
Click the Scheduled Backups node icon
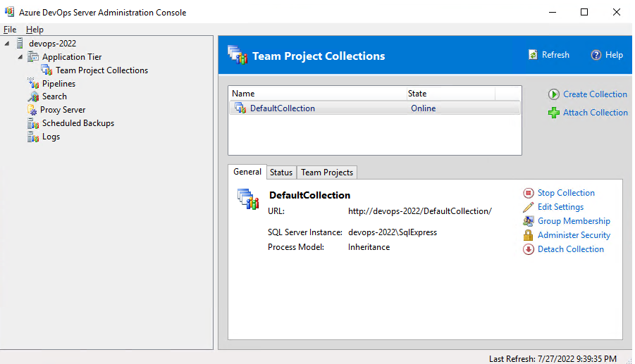[x=33, y=123]
